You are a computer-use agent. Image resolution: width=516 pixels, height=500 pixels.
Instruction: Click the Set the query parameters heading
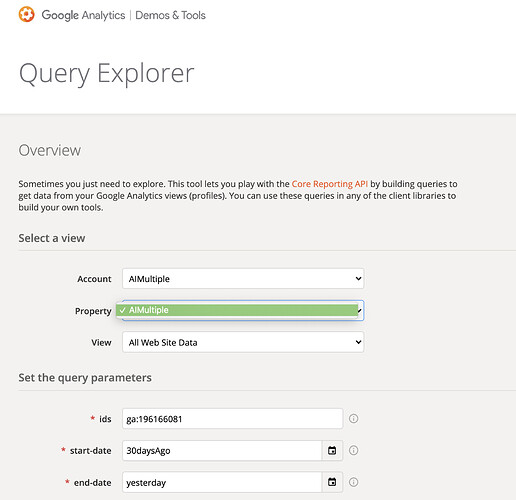click(85, 378)
